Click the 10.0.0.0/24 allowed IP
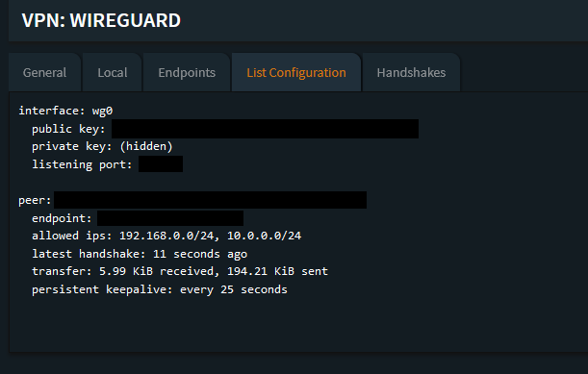588x374 pixels. (264, 236)
